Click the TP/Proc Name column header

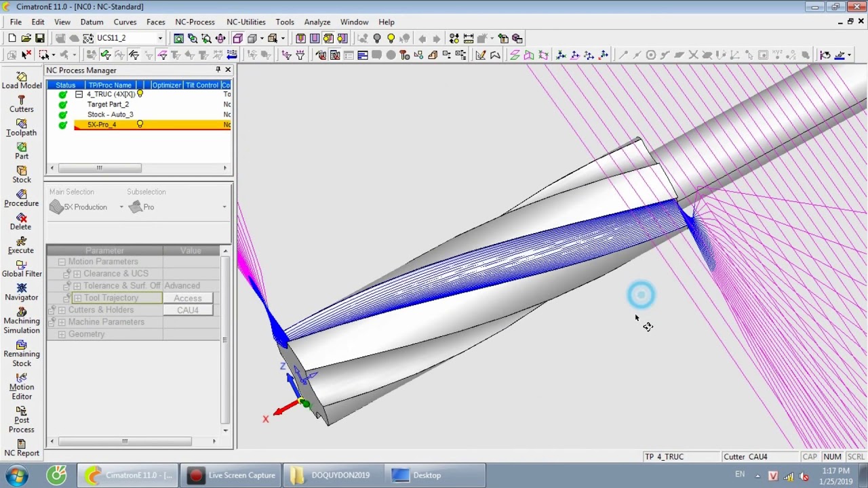point(110,85)
